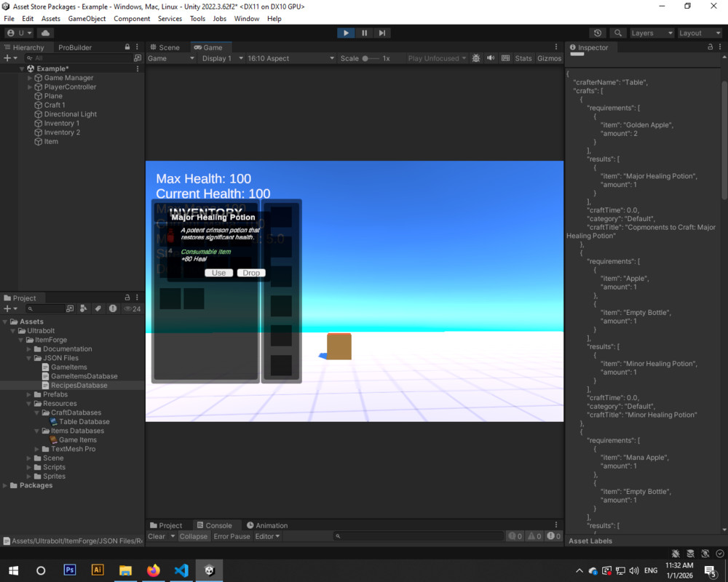Screen dimensions: 728x582
Task: Switch to the Scene tab
Action: [167, 46]
